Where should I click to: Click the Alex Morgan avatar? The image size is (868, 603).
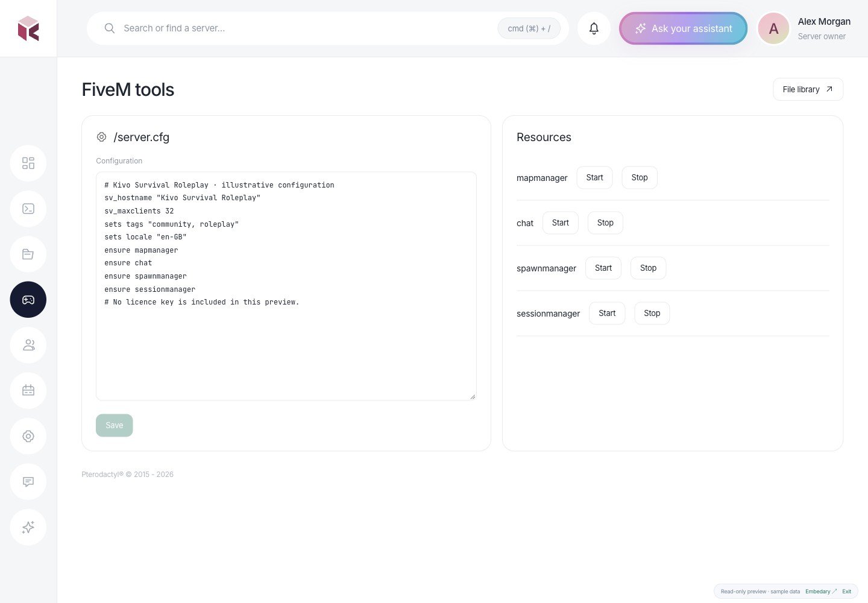click(x=773, y=28)
